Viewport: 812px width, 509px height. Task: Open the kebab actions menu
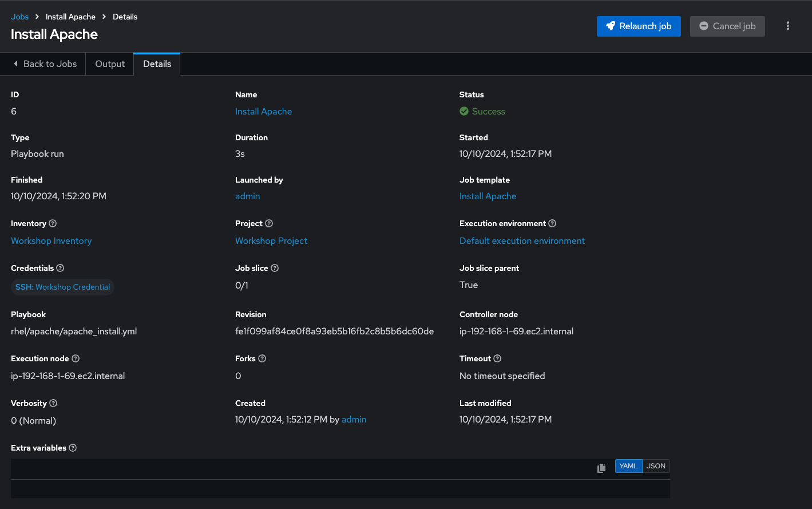(788, 26)
